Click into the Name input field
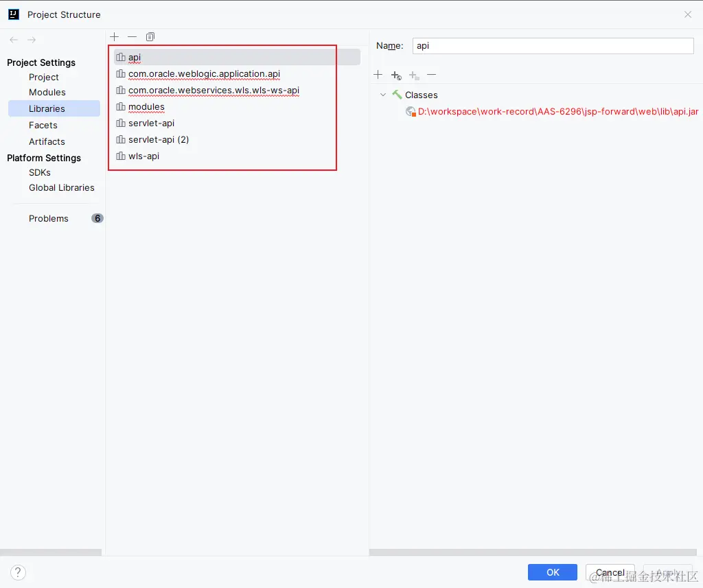Image resolution: width=703 pixels, height=588 pixels. [553, 46]
